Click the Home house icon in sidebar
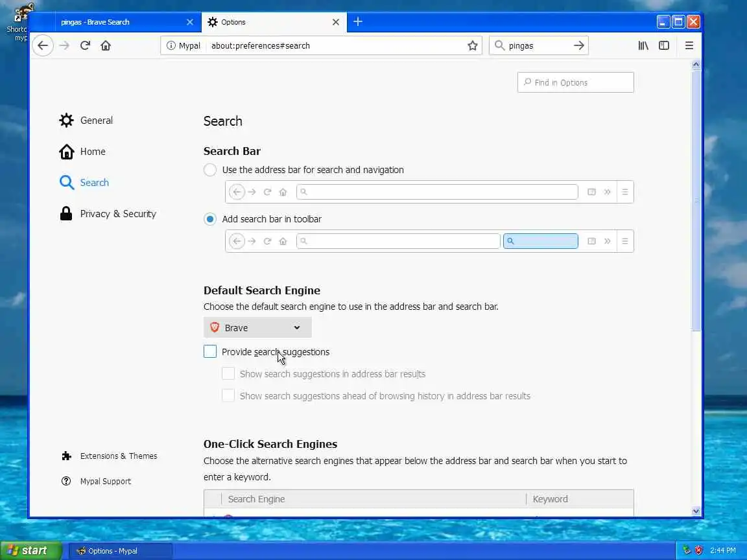Image resolution: width=747 pixels, height=560 pixels. [x=66, y=152]
